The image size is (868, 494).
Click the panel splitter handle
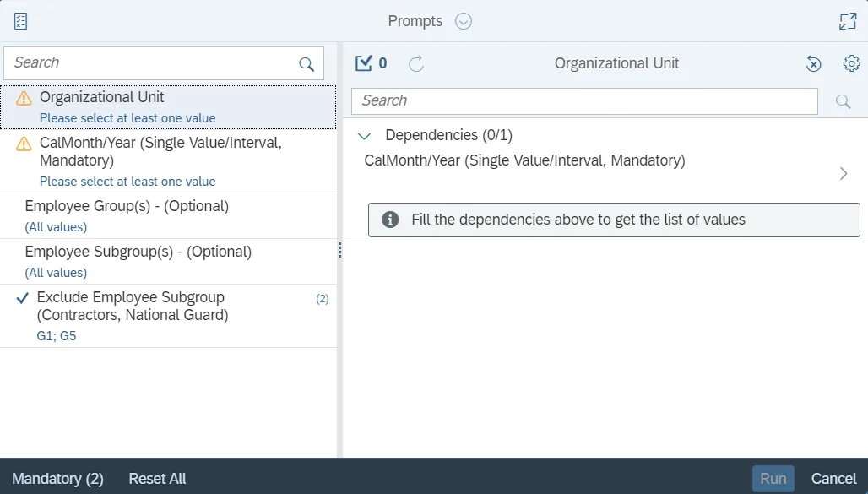(x=339, y=251)
